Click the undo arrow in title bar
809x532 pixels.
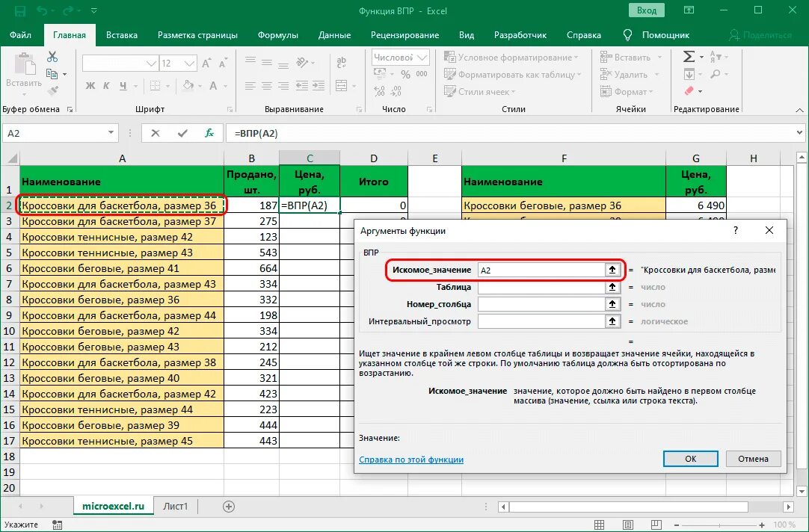(43, 10)
